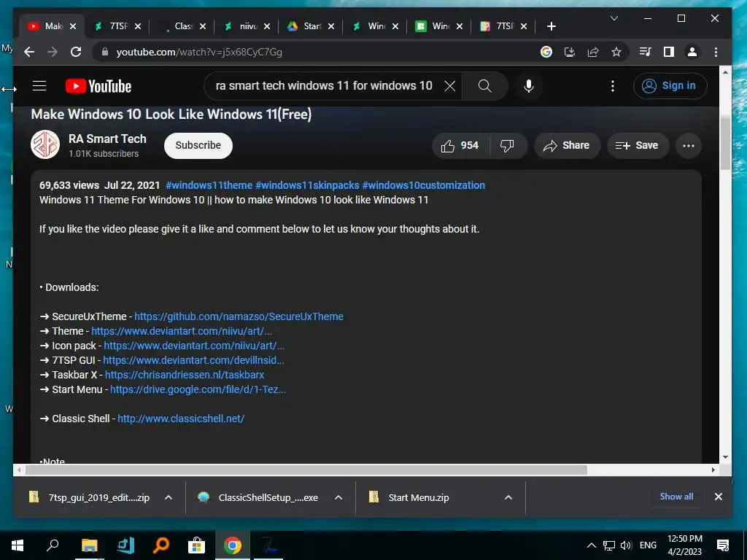Open YouTube settings three-dot menu
747x560 pixels.
(x=613, y=86)
